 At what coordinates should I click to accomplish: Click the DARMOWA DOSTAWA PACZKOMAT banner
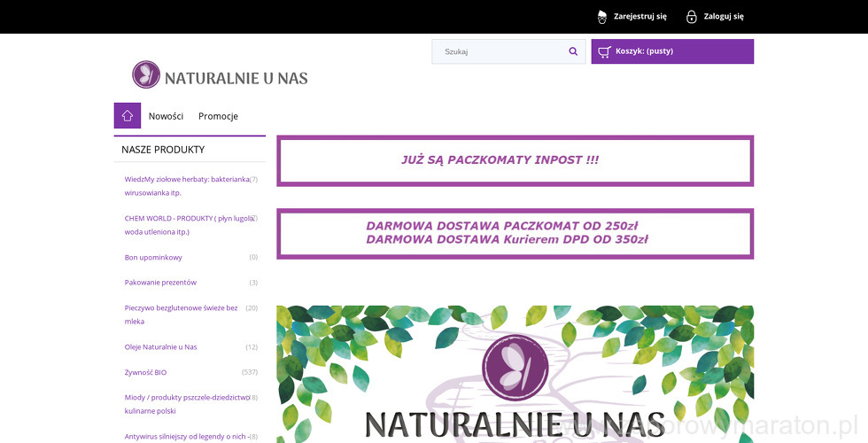click(x=515, y=234)
